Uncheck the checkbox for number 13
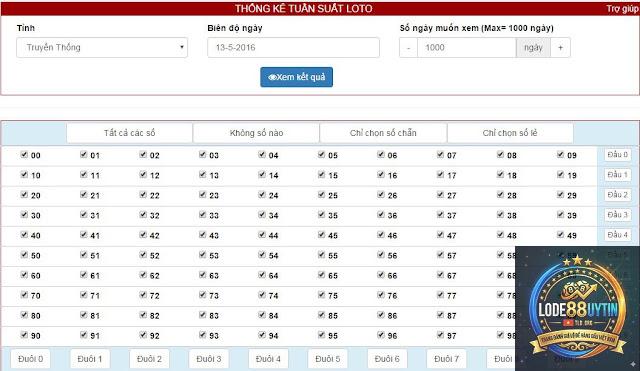Screen dimensions: 640x371 tap(202, 174)
